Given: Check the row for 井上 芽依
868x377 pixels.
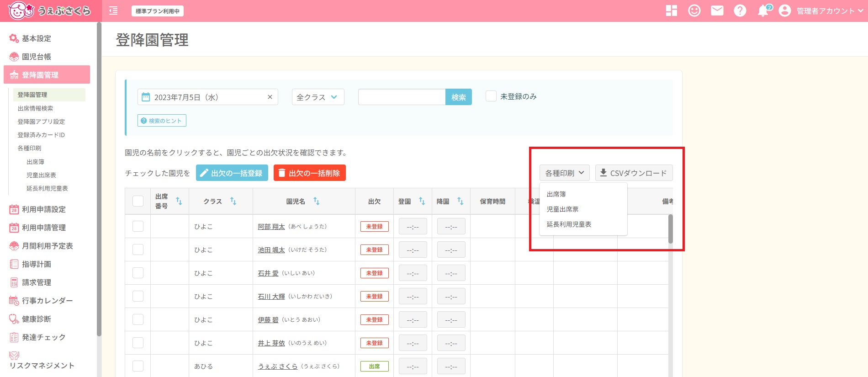Looking at the screenshot, I should click(138, 343).
